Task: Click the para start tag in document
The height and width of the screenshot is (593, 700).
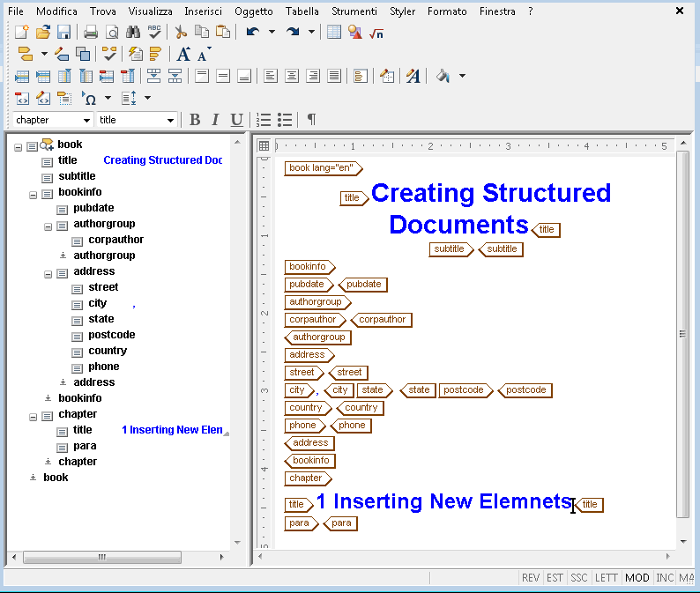Action: click(302, 523)
